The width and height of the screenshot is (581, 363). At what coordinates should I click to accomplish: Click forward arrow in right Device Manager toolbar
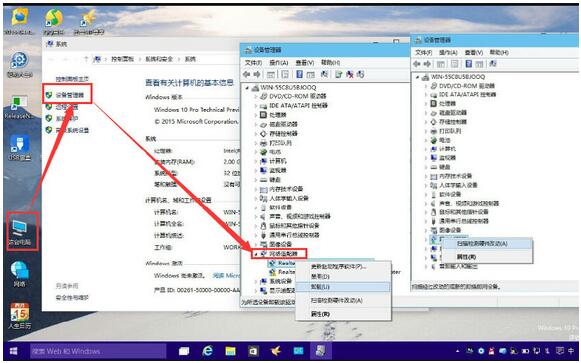(427, 64)
